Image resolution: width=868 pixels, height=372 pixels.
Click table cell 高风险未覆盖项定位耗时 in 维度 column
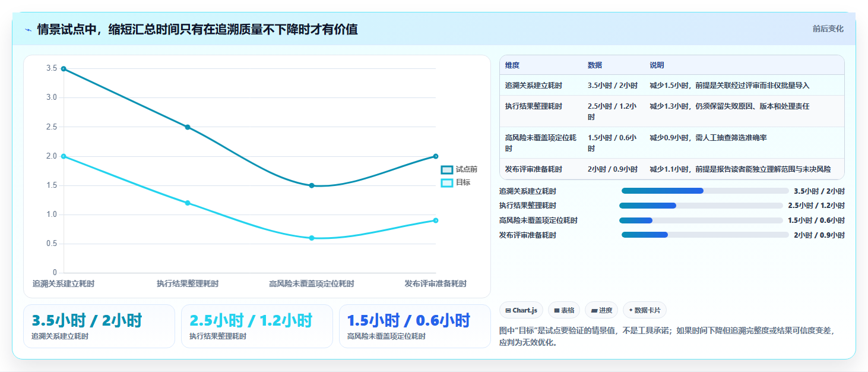(x=541, y=143)
